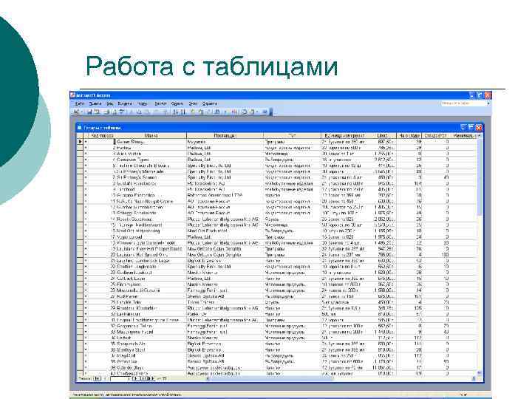This screenshot has height=399, width=532.
Task: Open the Окно menu
Action: [193, 103]
